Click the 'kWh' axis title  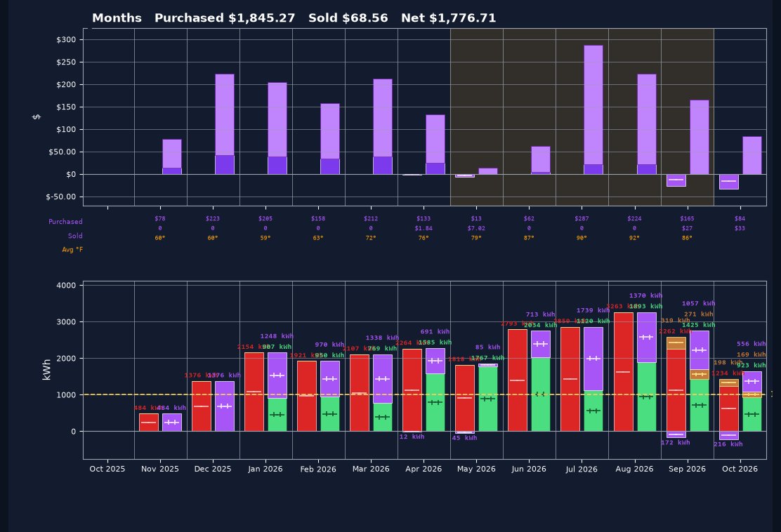click(x=47, y=370)
